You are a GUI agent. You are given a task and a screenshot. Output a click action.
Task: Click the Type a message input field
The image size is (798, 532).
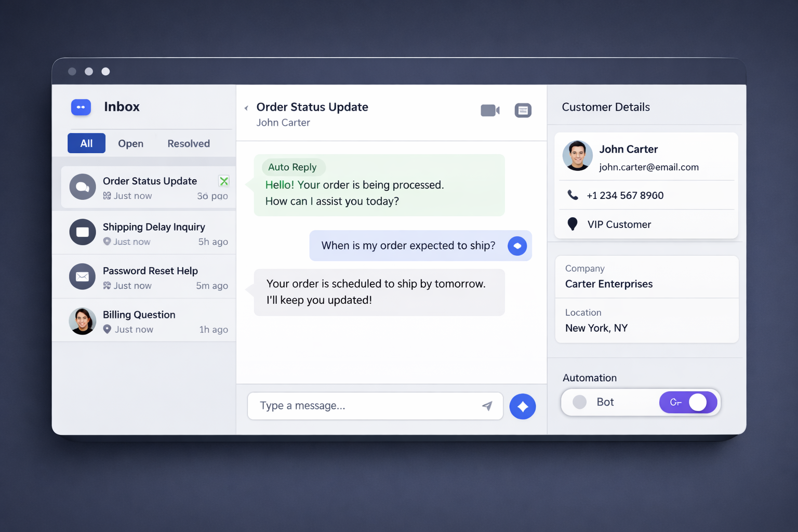[375, 406]
